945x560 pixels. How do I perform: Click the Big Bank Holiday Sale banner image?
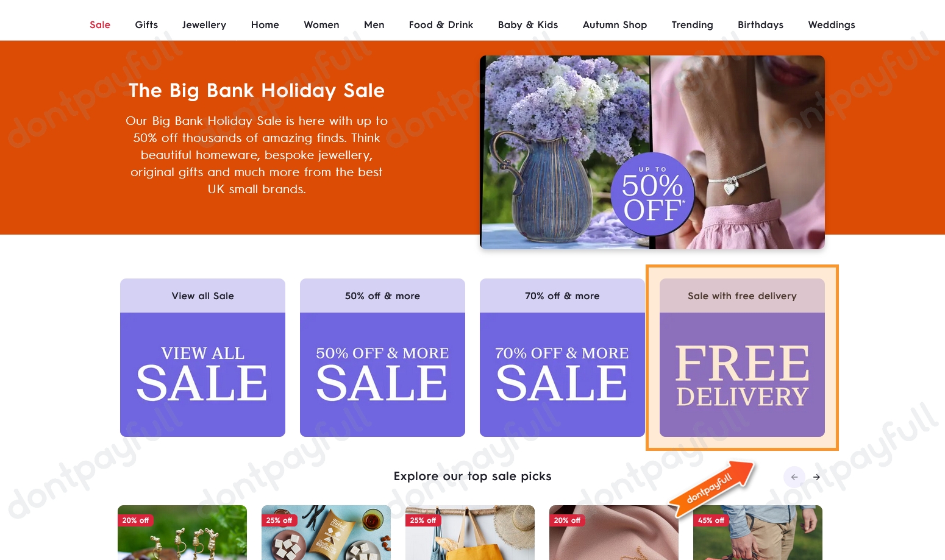tap(652, 152)
